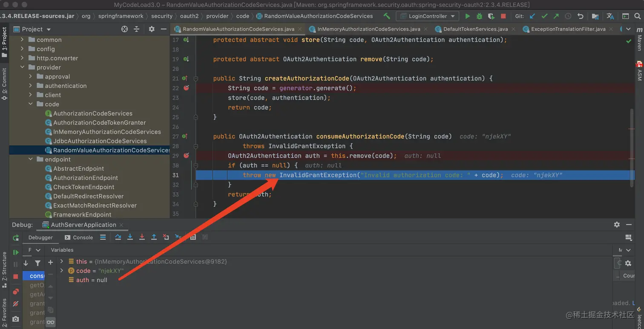
Task: Click Step Out in the debugger toolbar
Action: click(154, 237)
